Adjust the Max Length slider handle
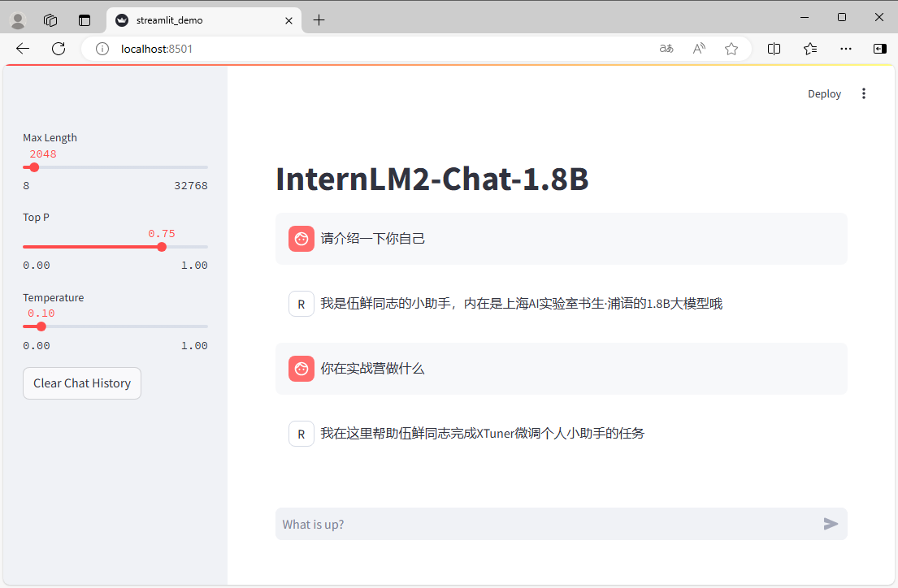Image resolution: width=898 pixels, height=588 pixels. click(x=34, y=167)
